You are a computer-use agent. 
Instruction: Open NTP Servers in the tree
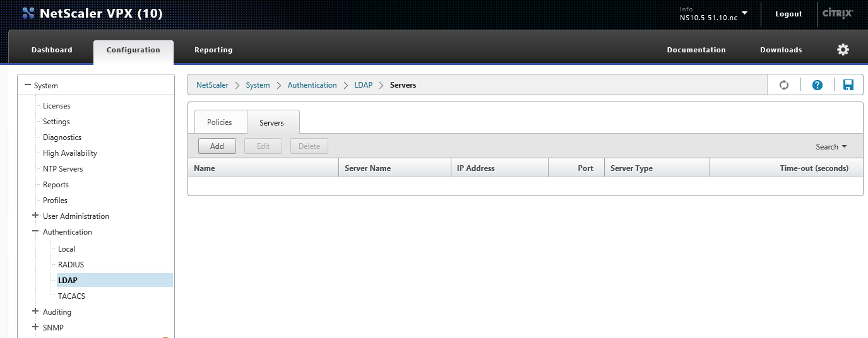[62, 169]
